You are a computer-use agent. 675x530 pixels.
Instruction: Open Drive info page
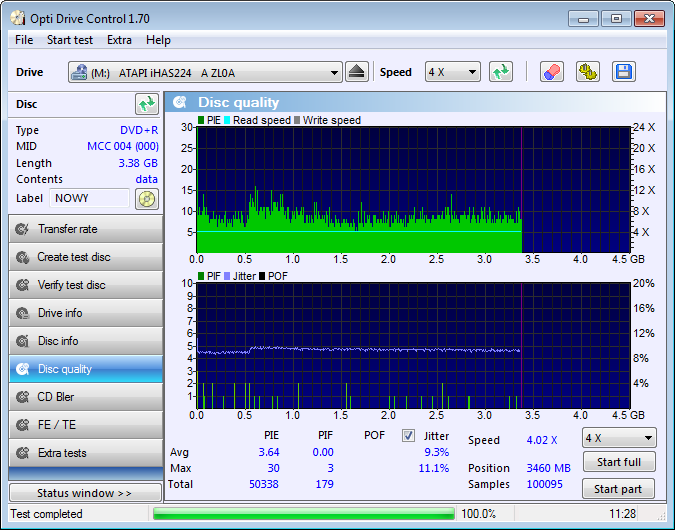(86, 313)
